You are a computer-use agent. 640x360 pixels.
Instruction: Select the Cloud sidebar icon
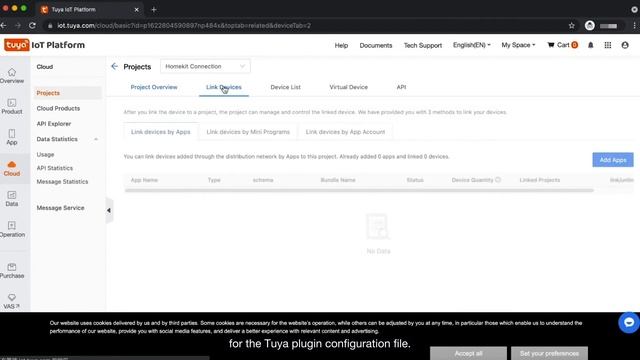[11, 168]
